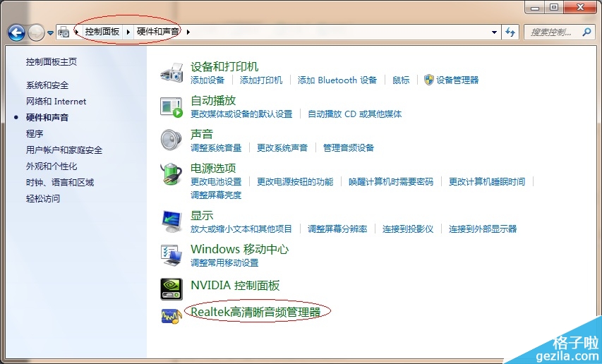Open the recent pages dropdown arrow
602x364 pixels.
pos(50,32)
